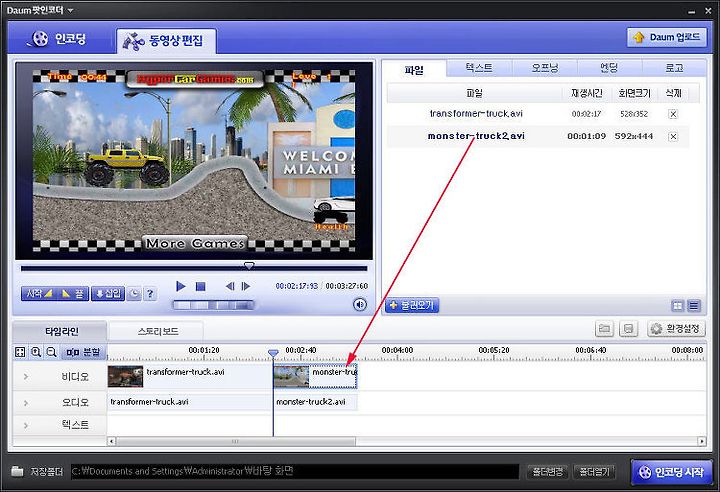Select transformer-truck.avi video clip thumbnail
The image size is (720, 492).
tap(125, 376)
